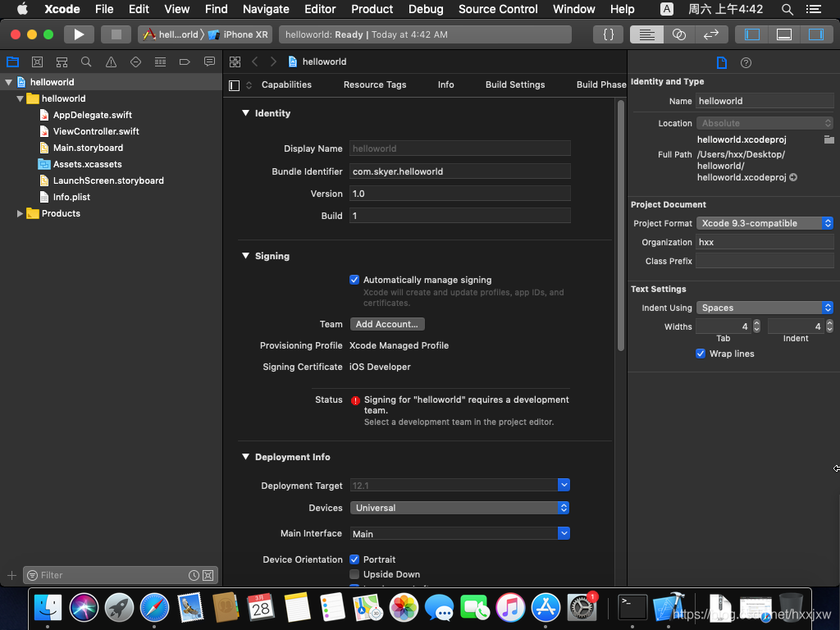Reveal helloworld.xcodeproj folder in Finder
Screen dimensions: 840x630
tap(829, 139)
